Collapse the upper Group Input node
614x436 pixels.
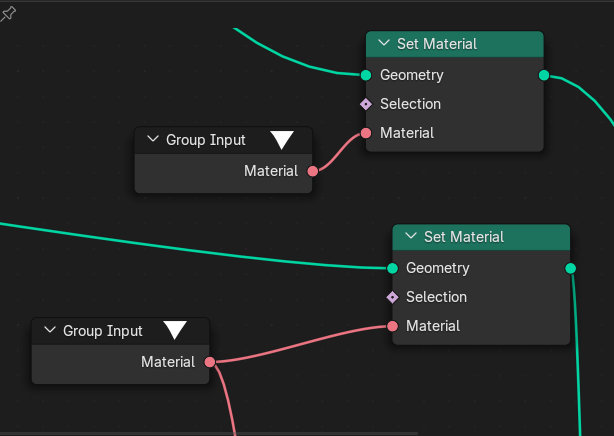(x=153, y=139)
